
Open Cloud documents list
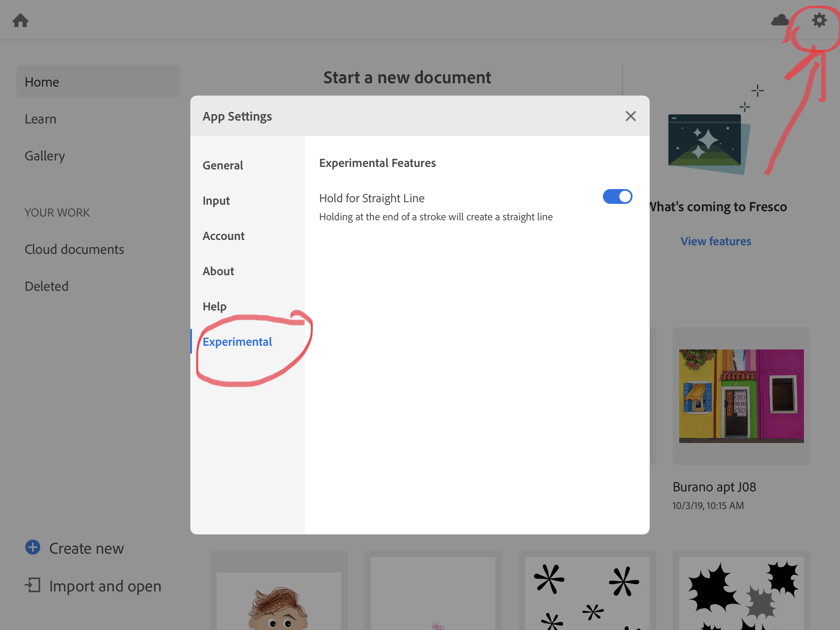[x=74, y=249]
